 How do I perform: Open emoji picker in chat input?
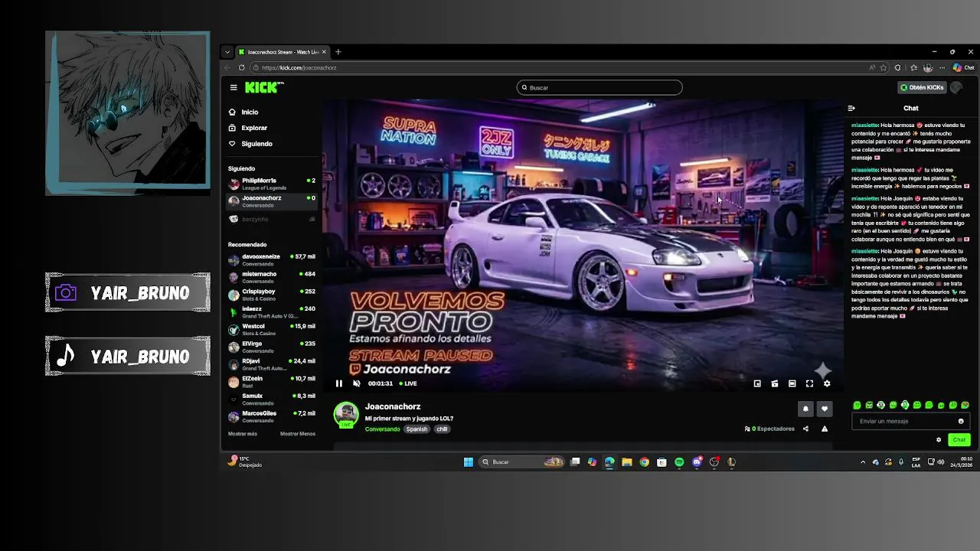pyautogui.click(x=961, y=421)
